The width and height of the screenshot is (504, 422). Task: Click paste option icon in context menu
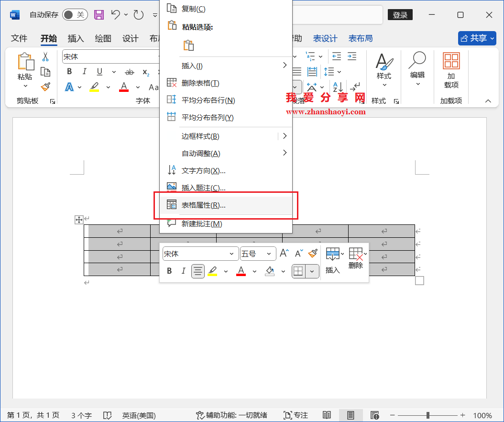(x=189, y=45)
